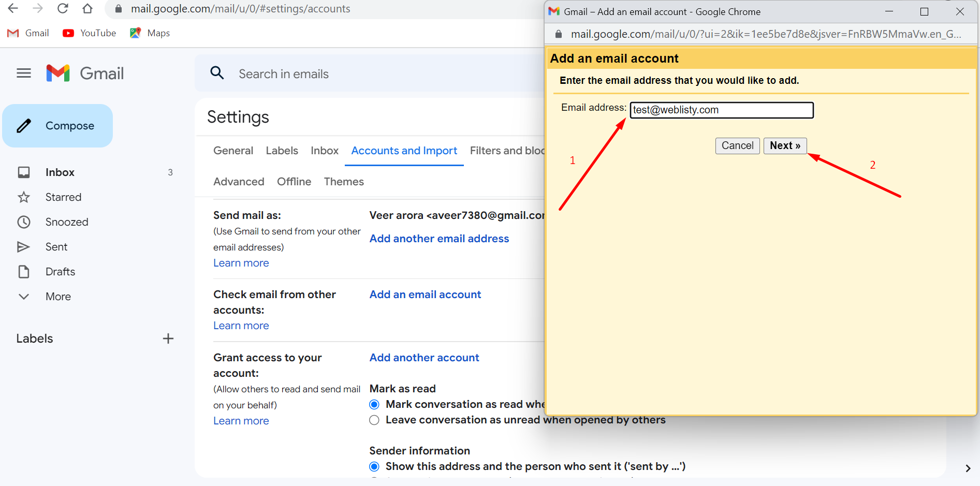Image resolution: width=980 pixels, height=486 pixels.
Task: Expand the More section in the sidebar
Action: [x=24, y=296]
